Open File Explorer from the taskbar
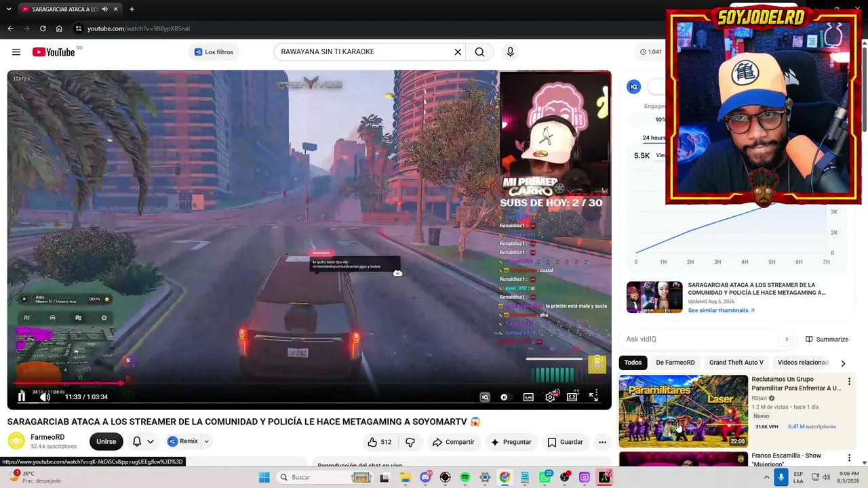Screen dimensions: 868x488 [406, 477]
